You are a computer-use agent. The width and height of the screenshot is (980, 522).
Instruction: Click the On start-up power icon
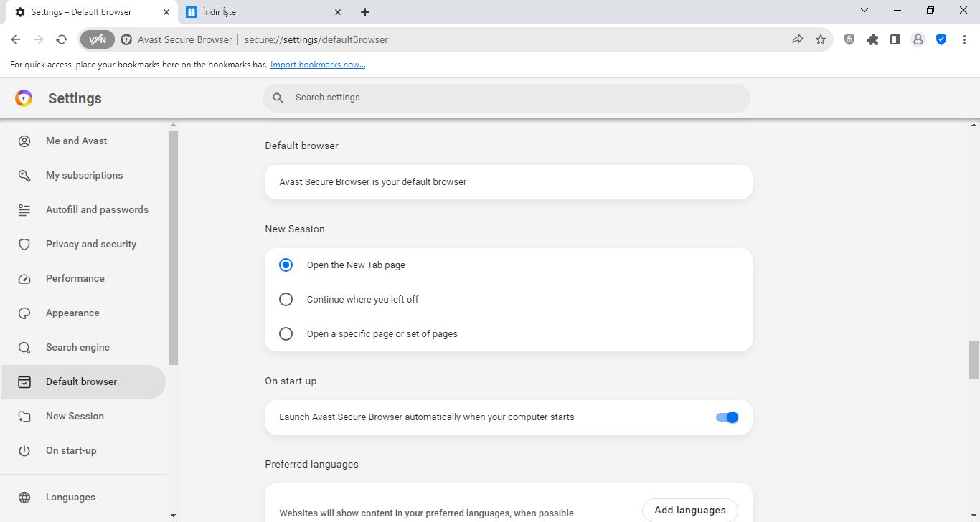pyautogui.click(x=24, y=451)
